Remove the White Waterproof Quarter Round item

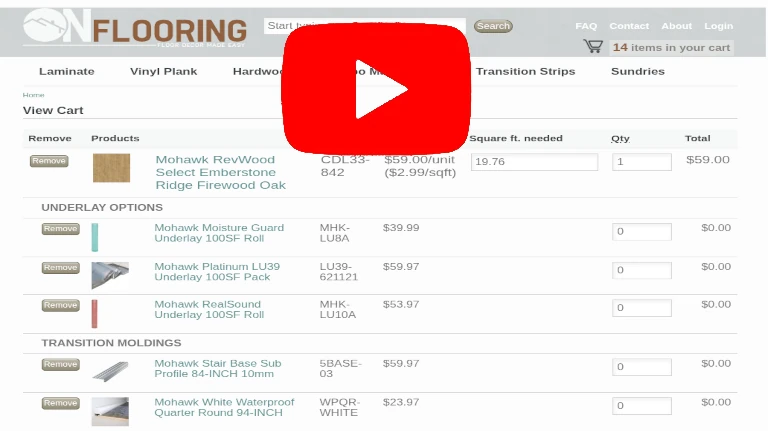tap(60, 403)
